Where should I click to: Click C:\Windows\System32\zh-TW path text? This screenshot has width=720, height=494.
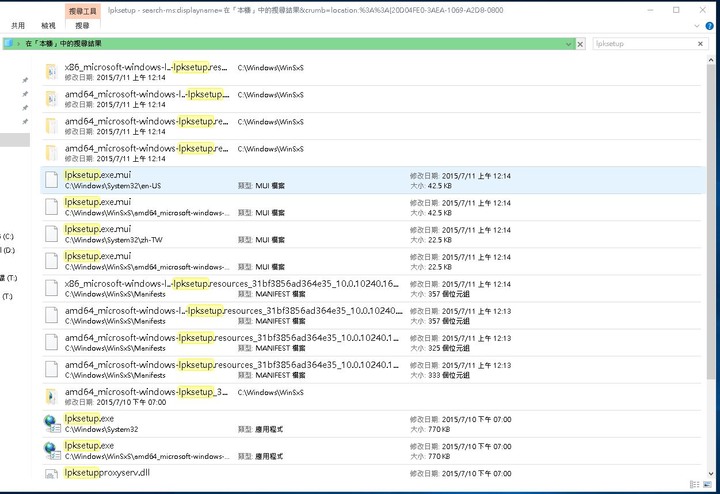coord(113,240)
